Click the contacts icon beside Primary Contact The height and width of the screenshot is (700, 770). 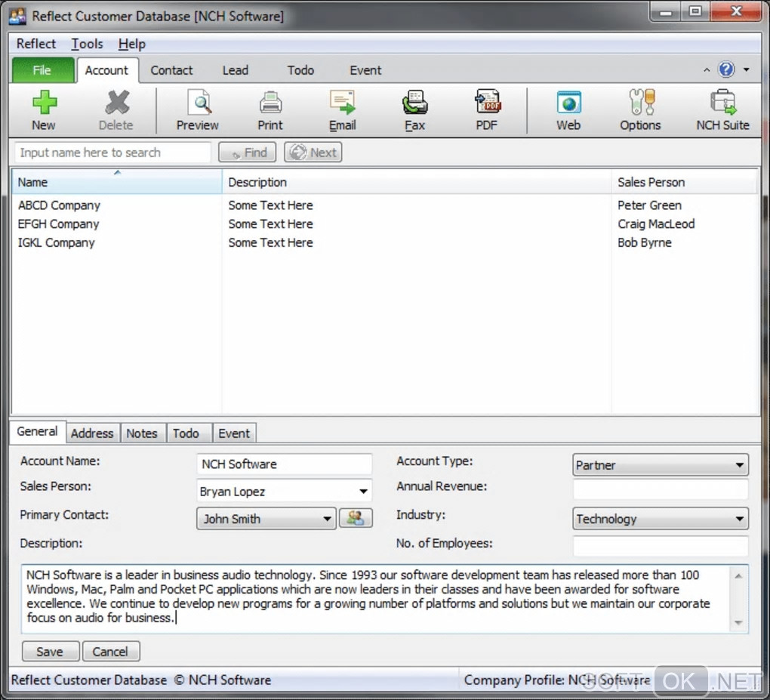tap(356, 518)
